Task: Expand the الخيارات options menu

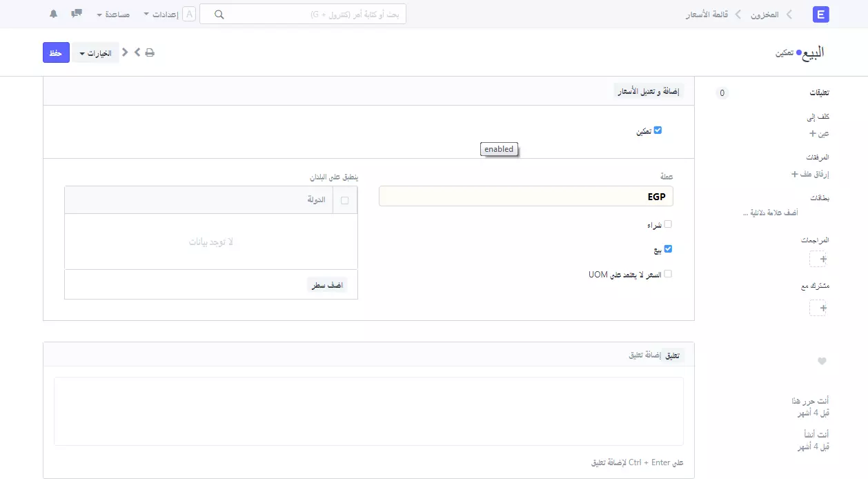Action: (96, 53)
